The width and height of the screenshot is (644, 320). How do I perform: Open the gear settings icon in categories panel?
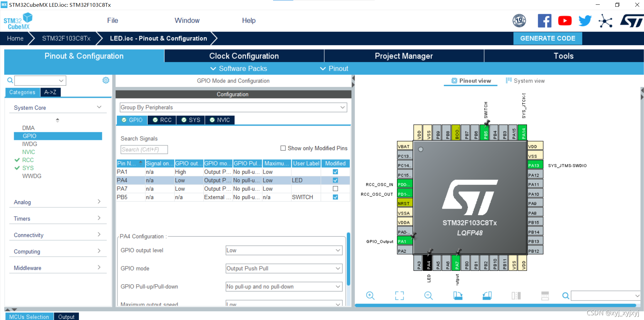point(106,80)
